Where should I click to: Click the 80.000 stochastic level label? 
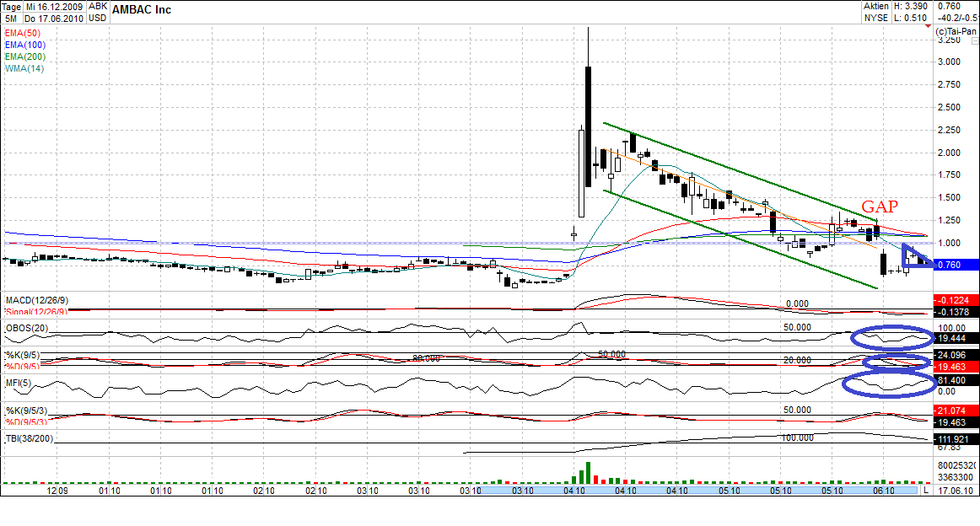(426, 358)
